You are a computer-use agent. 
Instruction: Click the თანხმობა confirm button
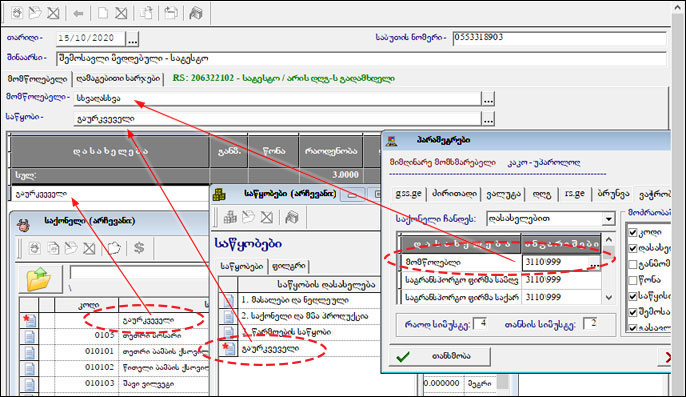[x=439, y=356]
